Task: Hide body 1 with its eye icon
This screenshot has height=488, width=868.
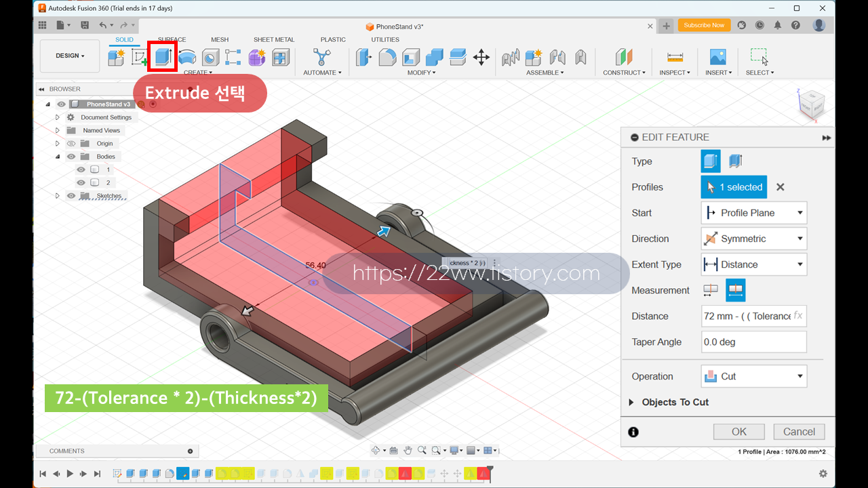Action: point(81,169)
